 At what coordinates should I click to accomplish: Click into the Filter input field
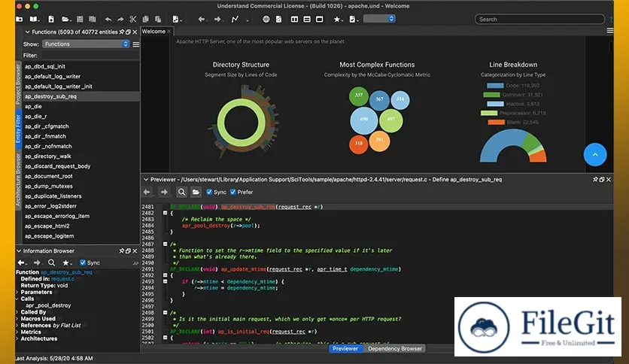89,56
